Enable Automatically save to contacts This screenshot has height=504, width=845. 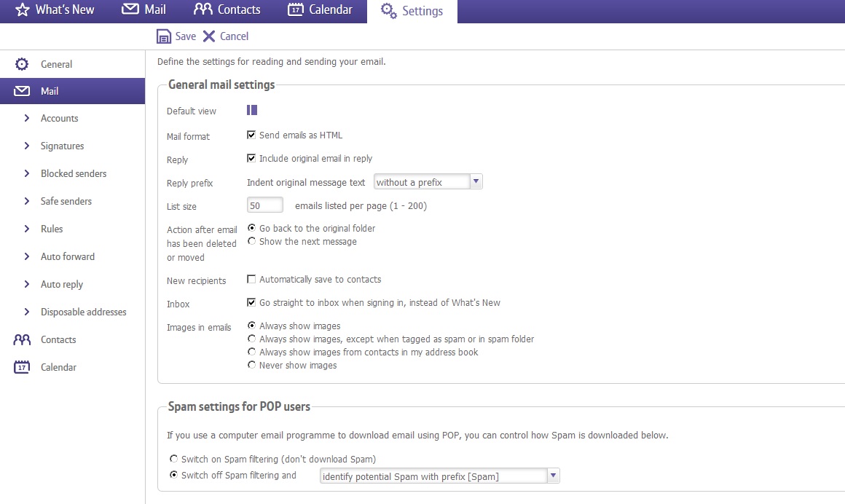251,279
